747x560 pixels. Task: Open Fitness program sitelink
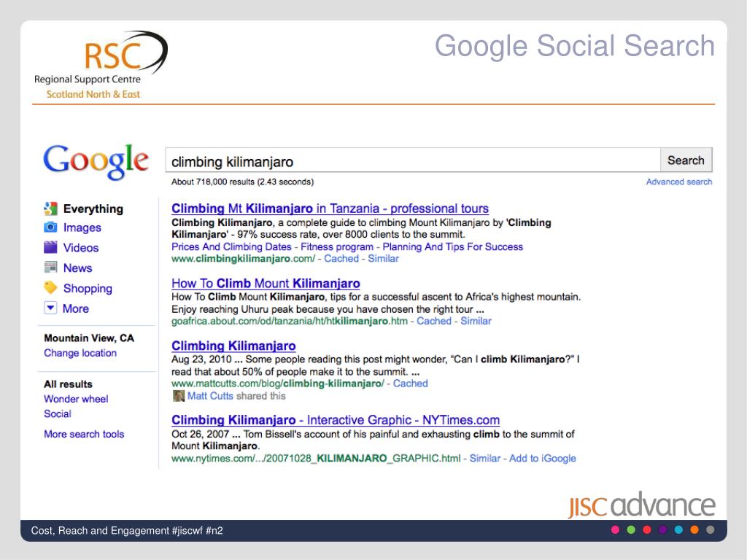tap(337, 246)
